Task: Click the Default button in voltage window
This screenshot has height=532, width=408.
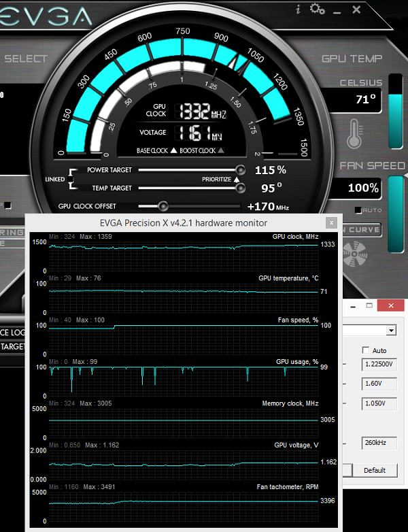Action: [375, 470]
